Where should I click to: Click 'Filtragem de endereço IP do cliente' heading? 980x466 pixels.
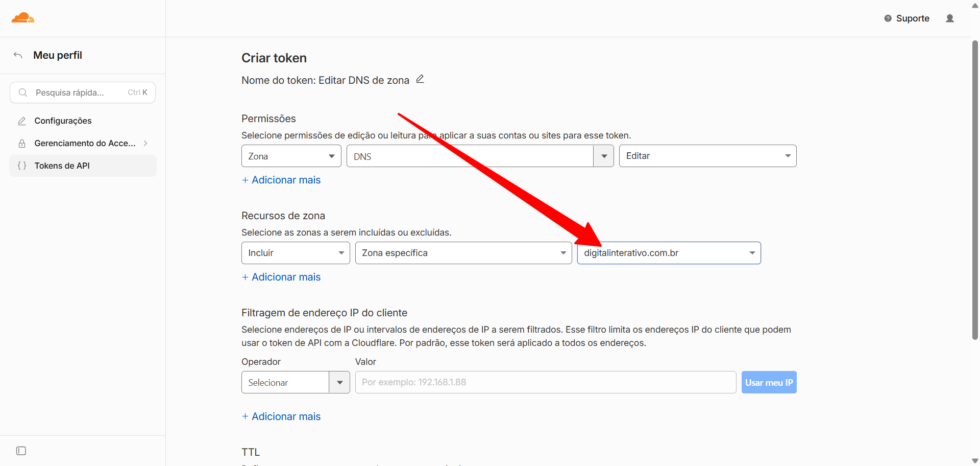click(324, 313)
